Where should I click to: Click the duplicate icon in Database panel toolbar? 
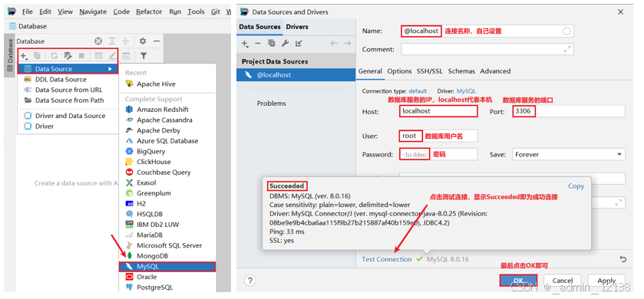37,56
